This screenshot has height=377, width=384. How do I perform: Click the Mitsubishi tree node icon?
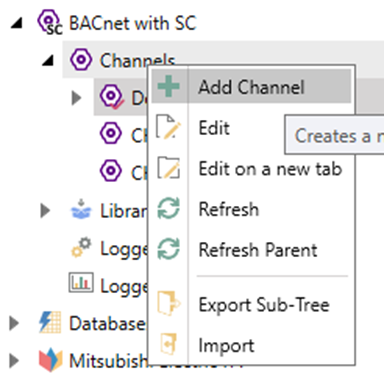click(x=50, y=360)
